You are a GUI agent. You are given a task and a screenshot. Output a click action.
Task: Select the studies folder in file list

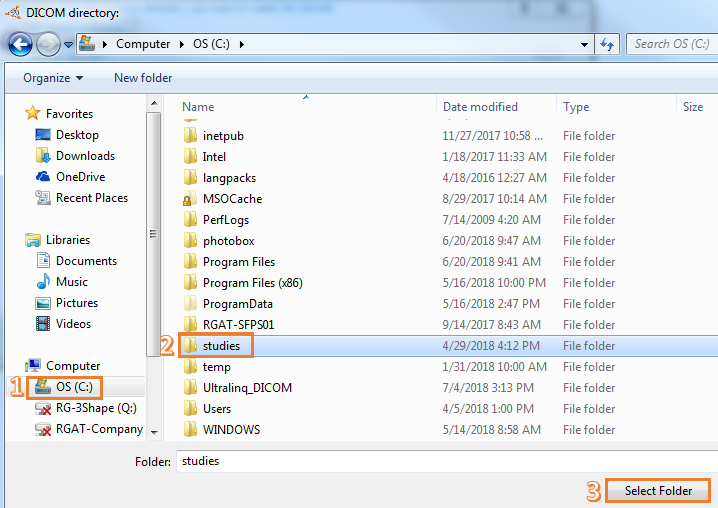click(x=221, y=346)
